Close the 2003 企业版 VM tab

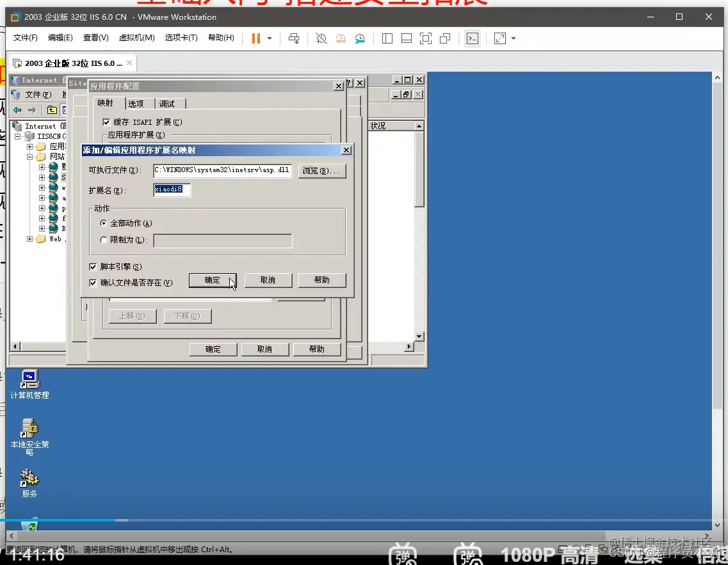(129, 63)
